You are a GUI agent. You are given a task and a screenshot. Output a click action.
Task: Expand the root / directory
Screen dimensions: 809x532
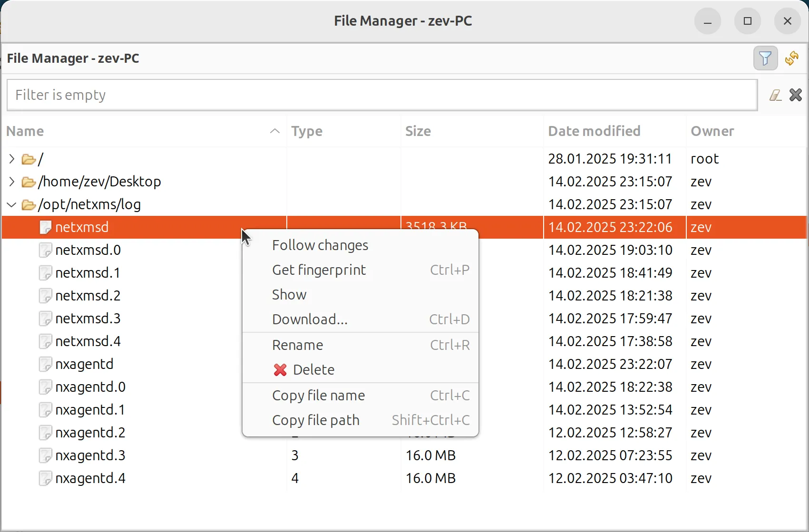pyautogui.click(x=11, y=159)
